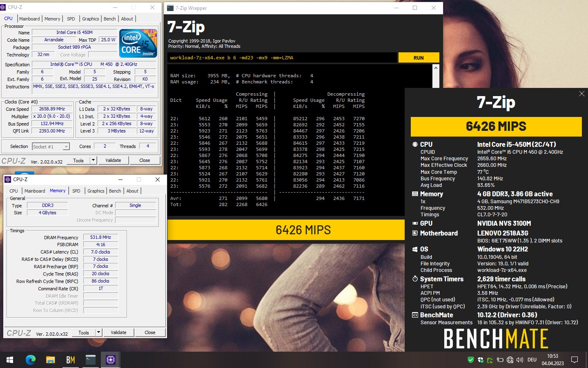The width and height of the screenshot is (588, 368).
Task: Click the LENOVO 2518A3G motherboard text
Action: click(503, 233)
